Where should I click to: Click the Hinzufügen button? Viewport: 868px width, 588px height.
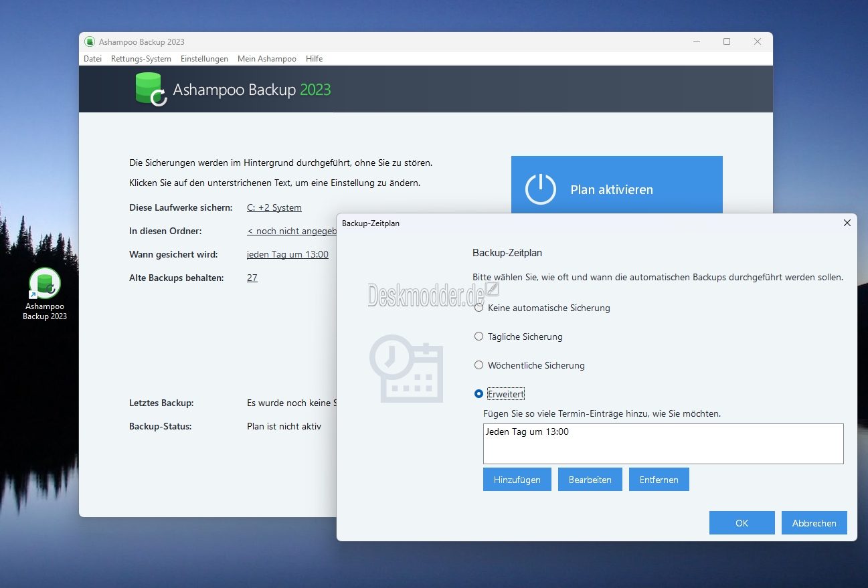517,480
